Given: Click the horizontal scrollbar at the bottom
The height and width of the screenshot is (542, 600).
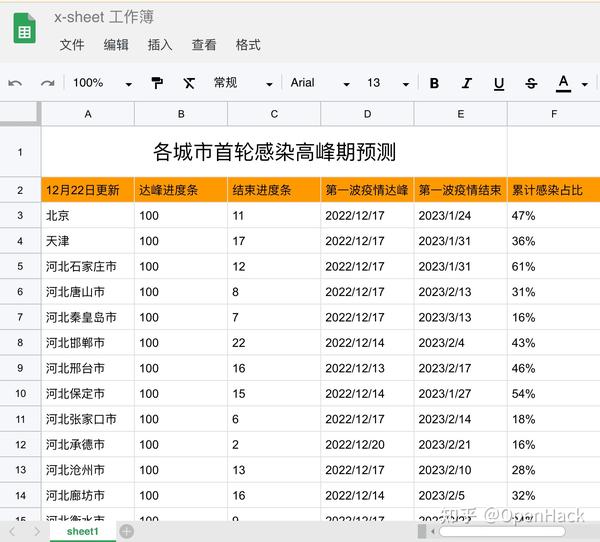Looking at the screenshot, I should [502, 531].
